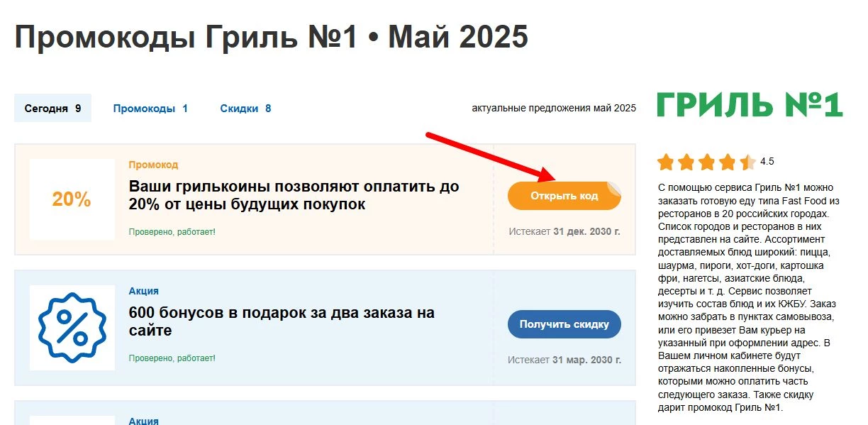Select the Сегодня tab
868x425 pixels.
point(52,108)
